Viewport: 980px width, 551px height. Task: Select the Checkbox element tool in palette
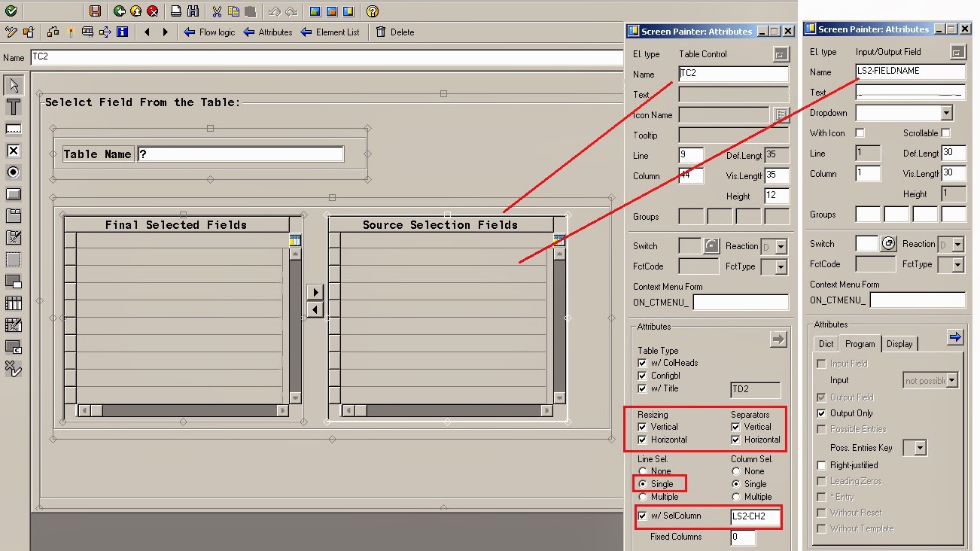13,150
